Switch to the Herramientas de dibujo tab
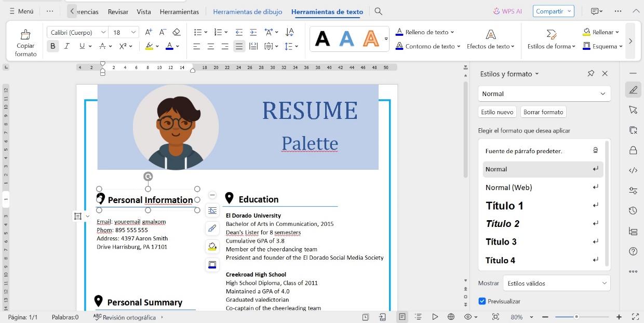644x323 pixels. (x=247, y=11)
